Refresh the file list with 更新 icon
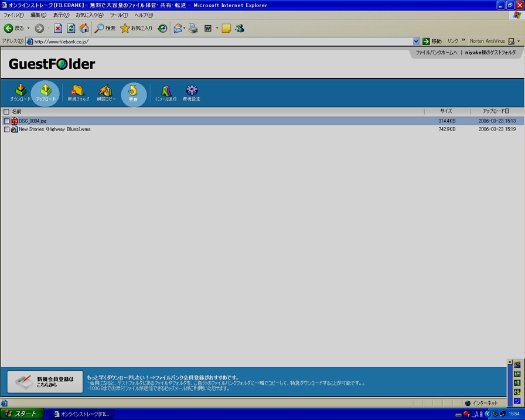 pyautogui.click(x=133, y=93)
